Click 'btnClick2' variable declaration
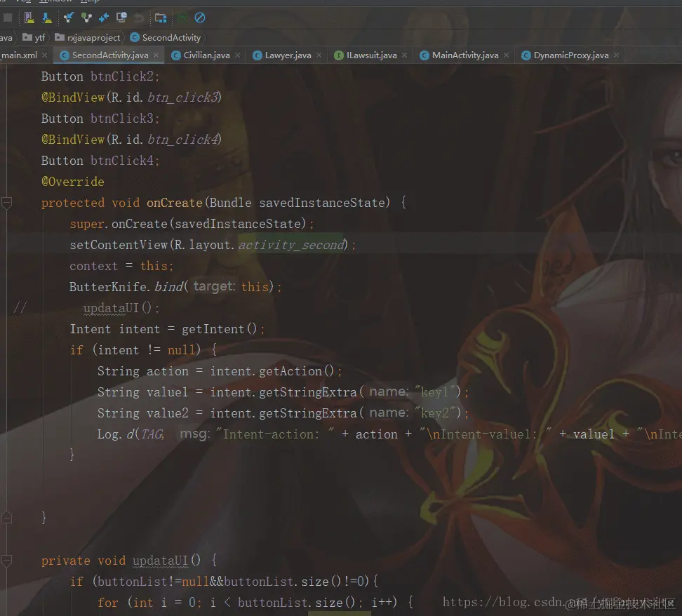The width and height of the screenshot is (682, 616). pyautogui.click(x=122, y=76)
